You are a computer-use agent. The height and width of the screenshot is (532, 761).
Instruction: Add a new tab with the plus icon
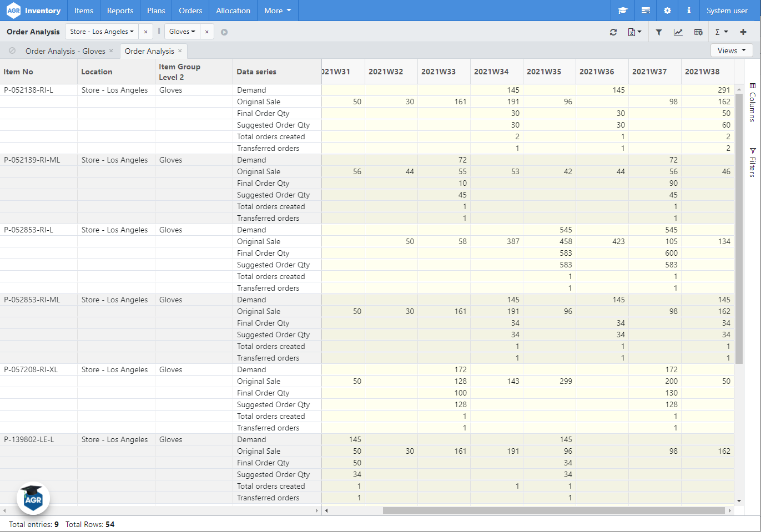(x=743, y=32)
